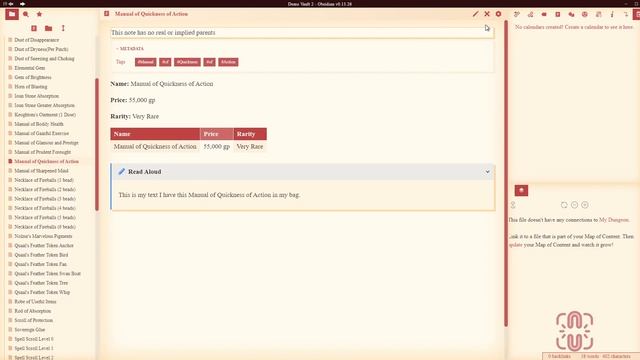Image resolution: width=640 pixels, height=360 pixels.
Task: Sort table by Name column header
Action: click(x=155, y=134)
